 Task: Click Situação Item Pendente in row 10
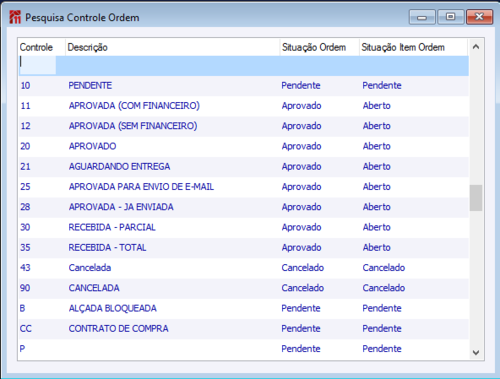click(382, 86)
